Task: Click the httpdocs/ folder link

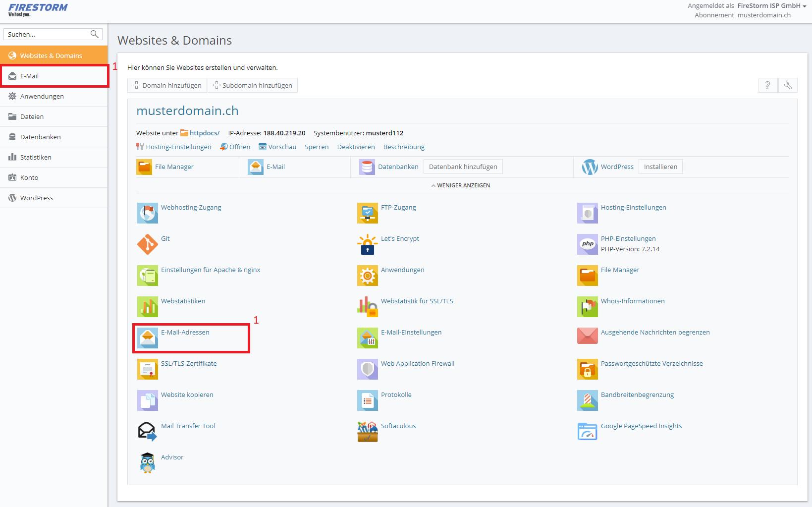Action: pyautogui.click(x=204, y=133)
